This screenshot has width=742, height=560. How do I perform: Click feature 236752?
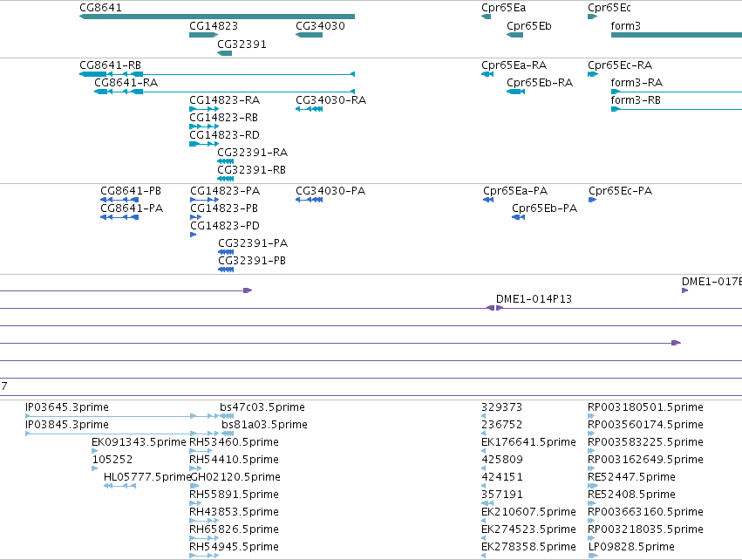(484, 434)
